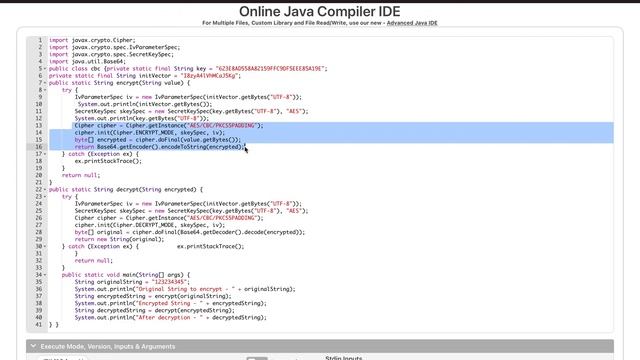The image size is (640, 360).
Task: Fold the catch block arrow at line 17
Action: tap(45, 154)
